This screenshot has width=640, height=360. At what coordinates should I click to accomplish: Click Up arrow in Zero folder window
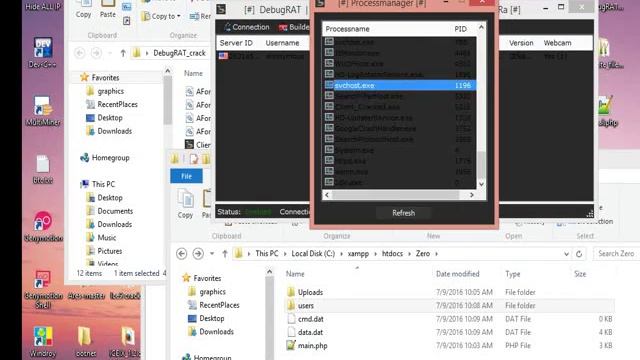[224, 253]
